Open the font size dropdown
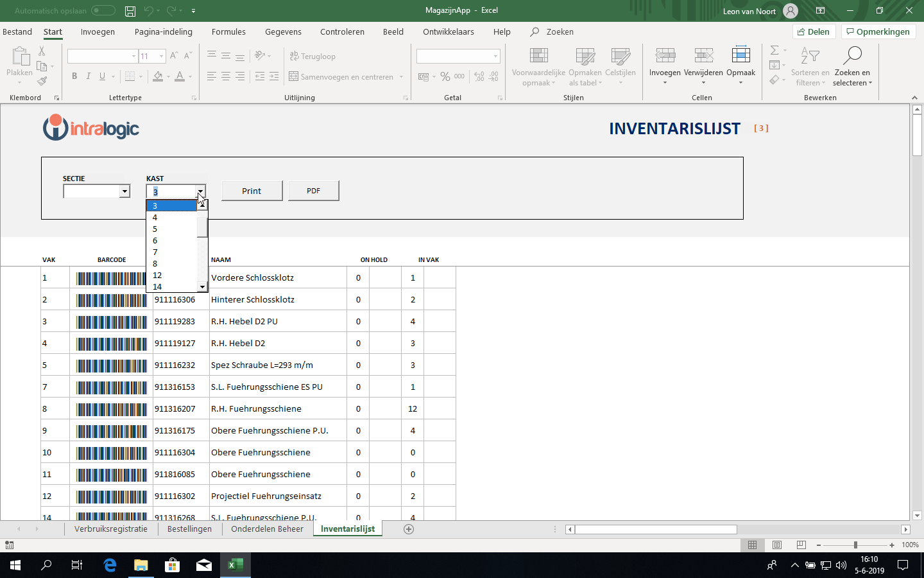This screenshot has height=578, width=924. point(161,57)
